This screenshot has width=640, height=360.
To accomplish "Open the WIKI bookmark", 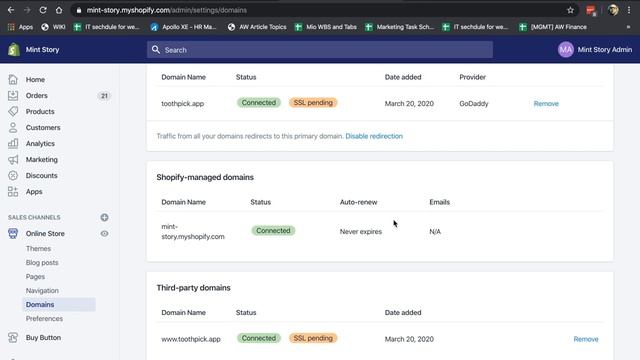I will coord(53,27).
